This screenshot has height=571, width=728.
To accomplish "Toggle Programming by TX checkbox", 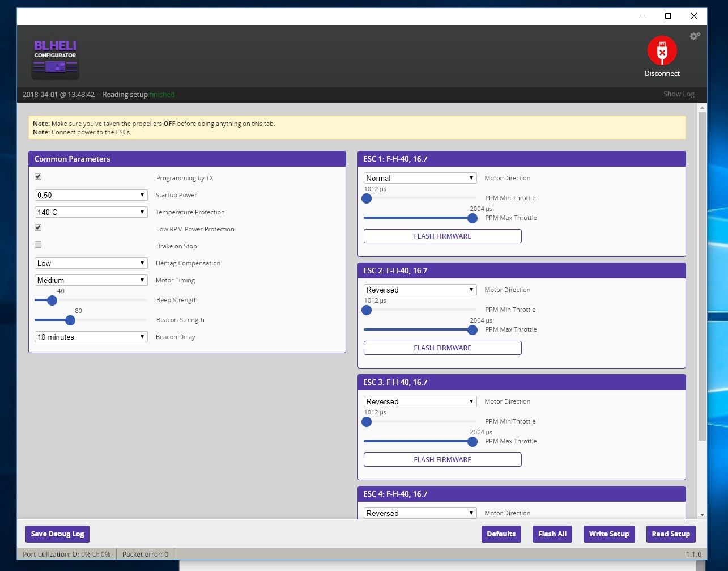I will coord(38,177).
